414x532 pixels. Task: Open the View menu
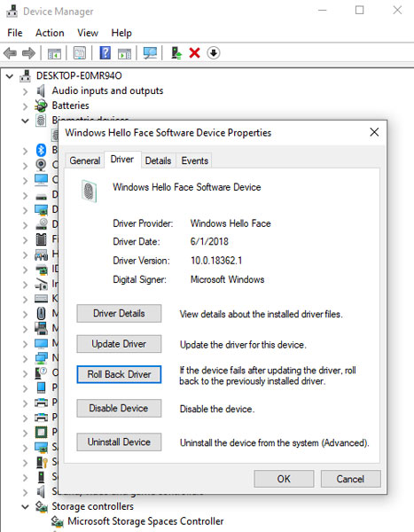coord(88,33)
